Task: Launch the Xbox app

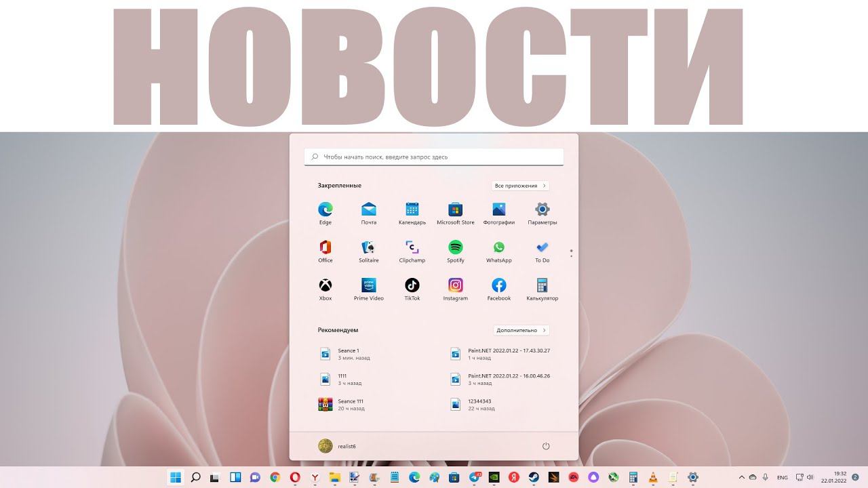Action: [325, 289]
